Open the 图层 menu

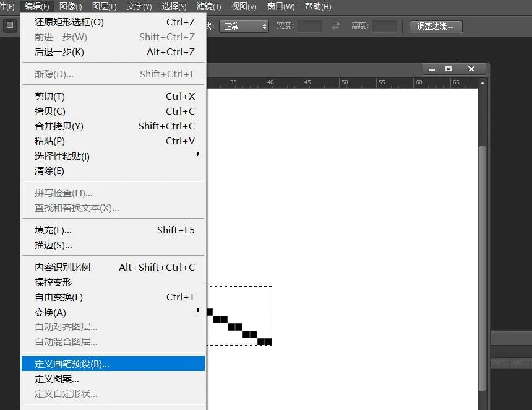tap(104, 6)
